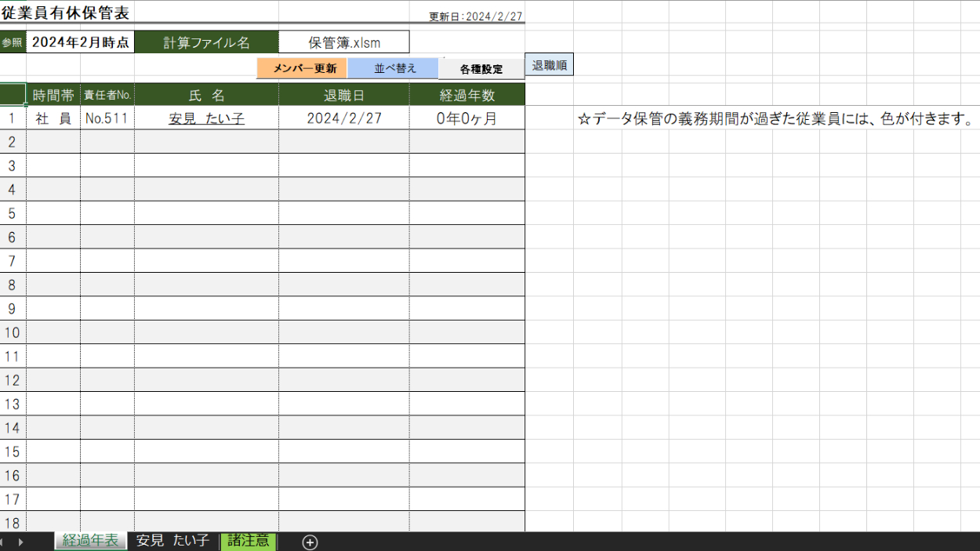Click the 0年0ヶ月 elapsed cell
980x551 pixels.
click(x=466, y=118)
